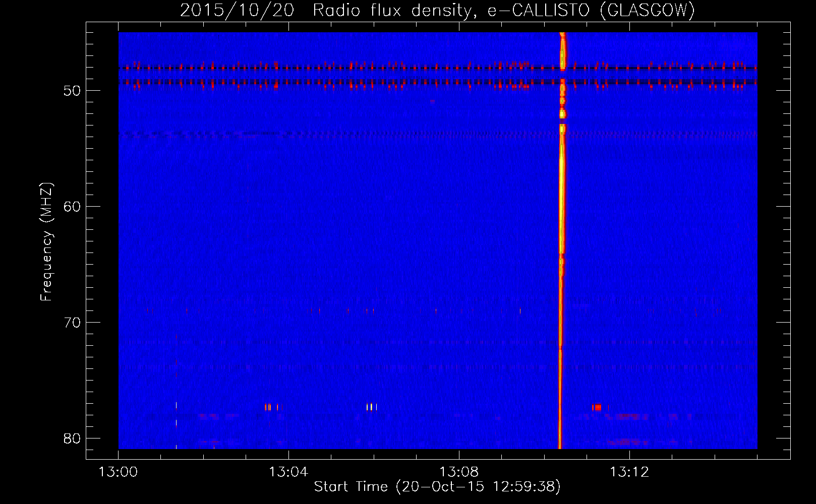816x504 pixels.
Task: Click the '13:04' time tick label
Action: click(288, 472)
